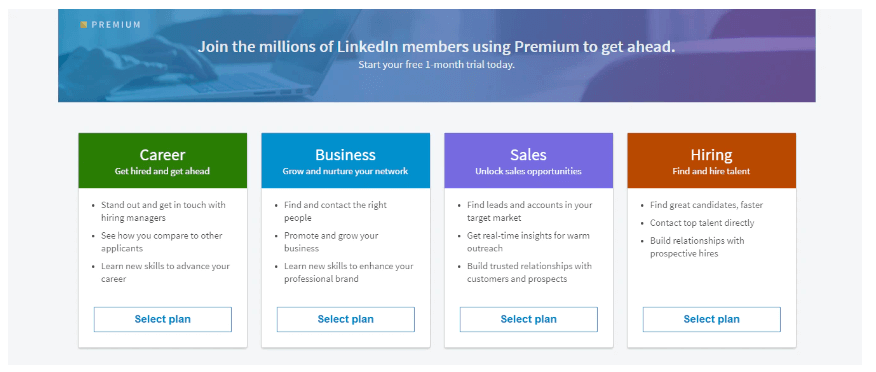The width and height of the screenshot is (876, 372).
Task: Click the gold Premium logo icon
Action: (83, 25)
